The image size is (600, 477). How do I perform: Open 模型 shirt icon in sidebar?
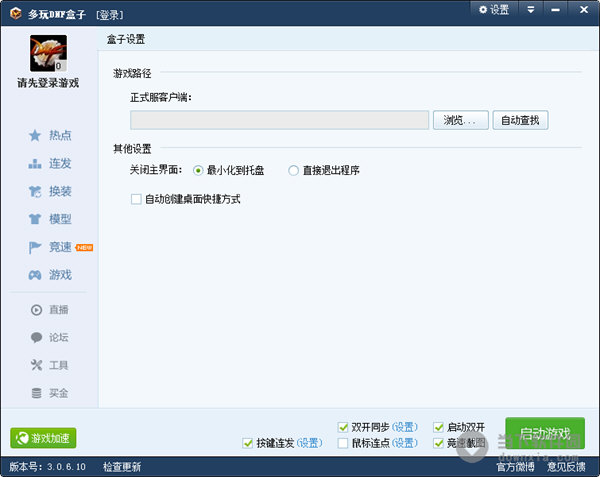pos(35,219)
